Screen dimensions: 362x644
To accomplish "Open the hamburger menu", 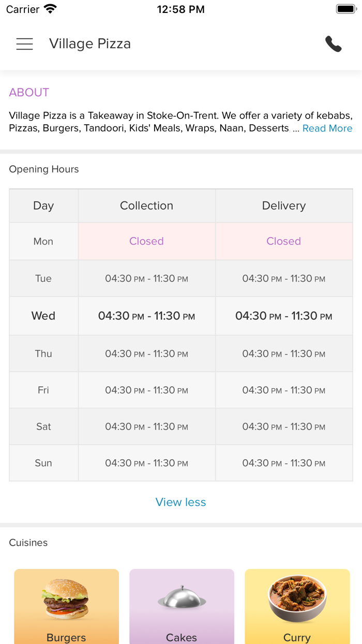I will [24, 44].
